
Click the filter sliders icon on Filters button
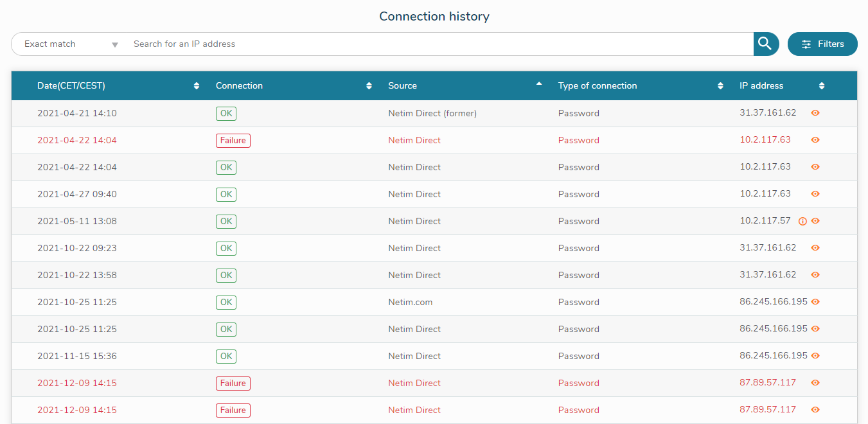(807, 44)
